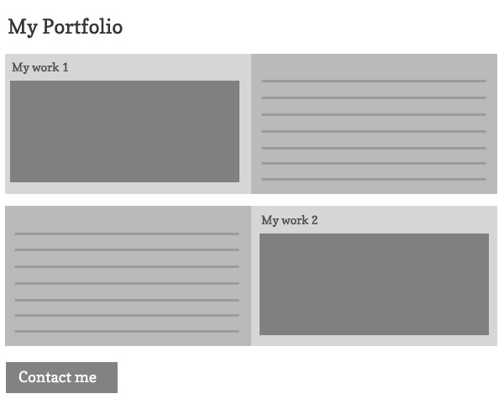Screen dimensions: 504x420
Task: Click last text line beside My work 2
Action: pyautogui.click(x=127, y=331)
